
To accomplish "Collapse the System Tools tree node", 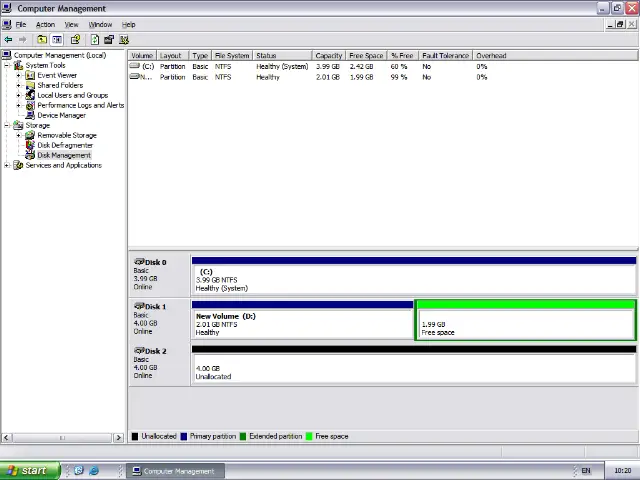I will (x=7, y=65).
